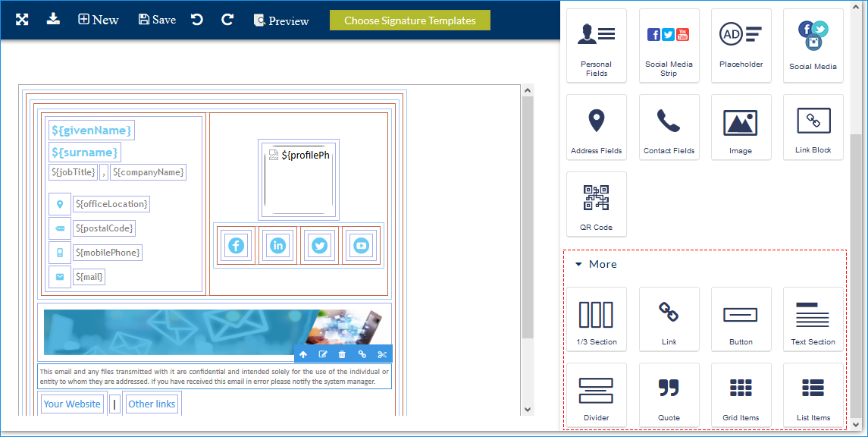Select the Address Fields block

597,127
